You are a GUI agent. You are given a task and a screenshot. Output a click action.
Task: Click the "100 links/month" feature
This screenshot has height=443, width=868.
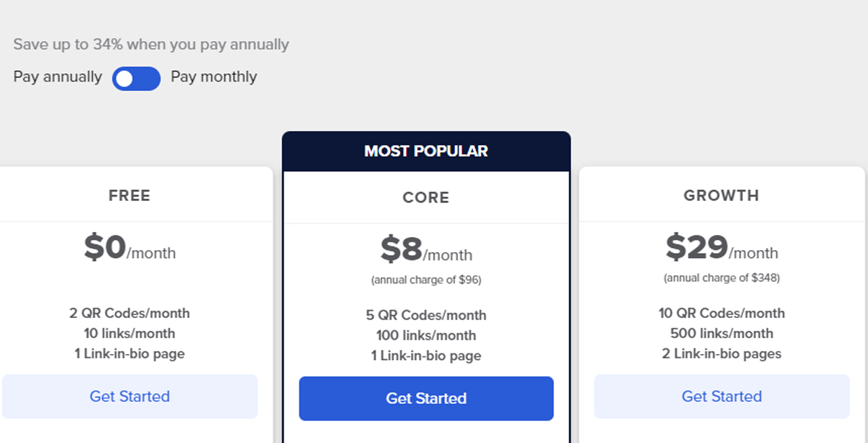click(x=426, y=335)
